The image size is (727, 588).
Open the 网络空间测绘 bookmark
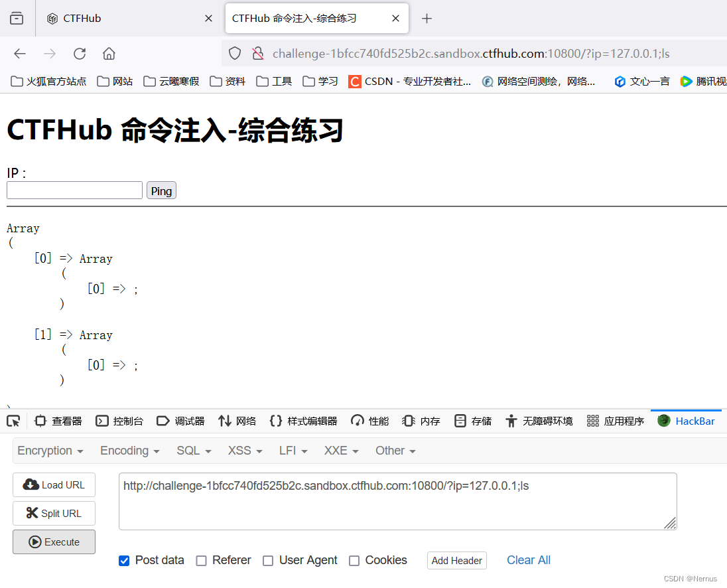[539, 82]
